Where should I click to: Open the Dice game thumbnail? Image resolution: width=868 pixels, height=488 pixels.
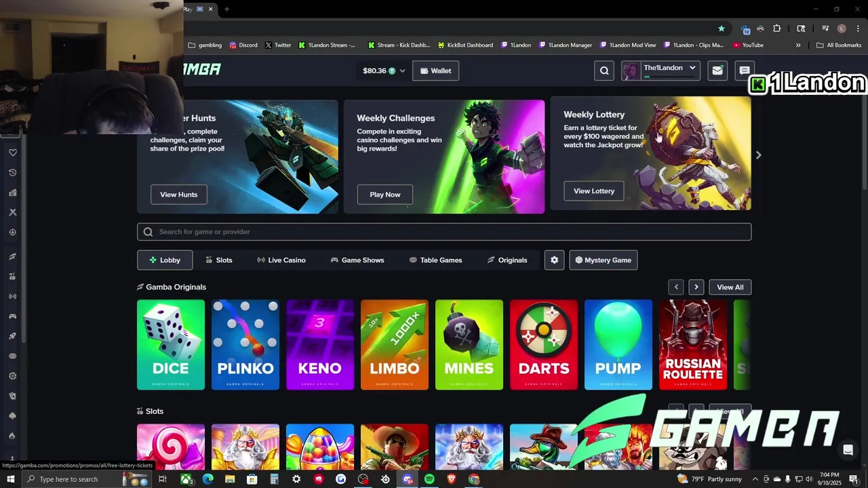[x=171, y=345]
